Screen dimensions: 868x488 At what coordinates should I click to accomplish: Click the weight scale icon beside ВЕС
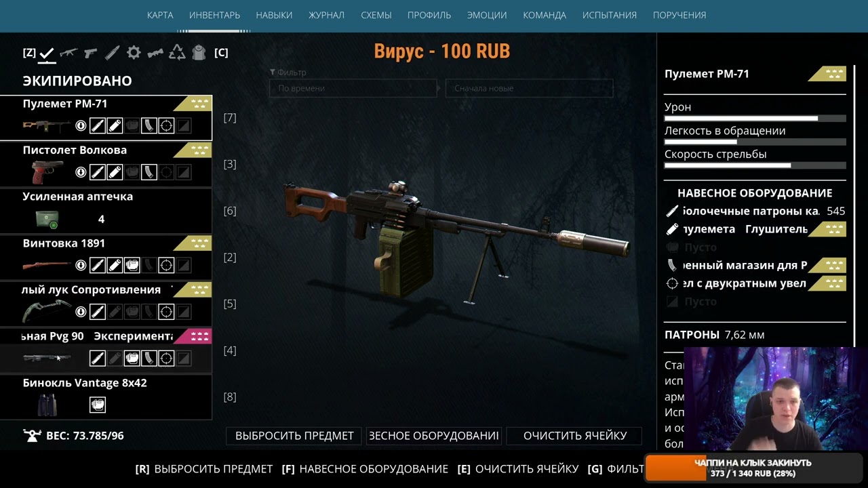coord(32,436)
